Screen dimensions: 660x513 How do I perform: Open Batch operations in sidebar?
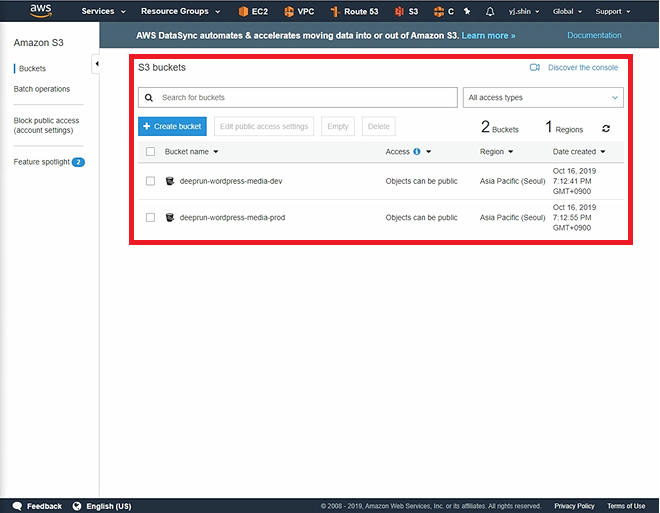[x=42, y=89]
